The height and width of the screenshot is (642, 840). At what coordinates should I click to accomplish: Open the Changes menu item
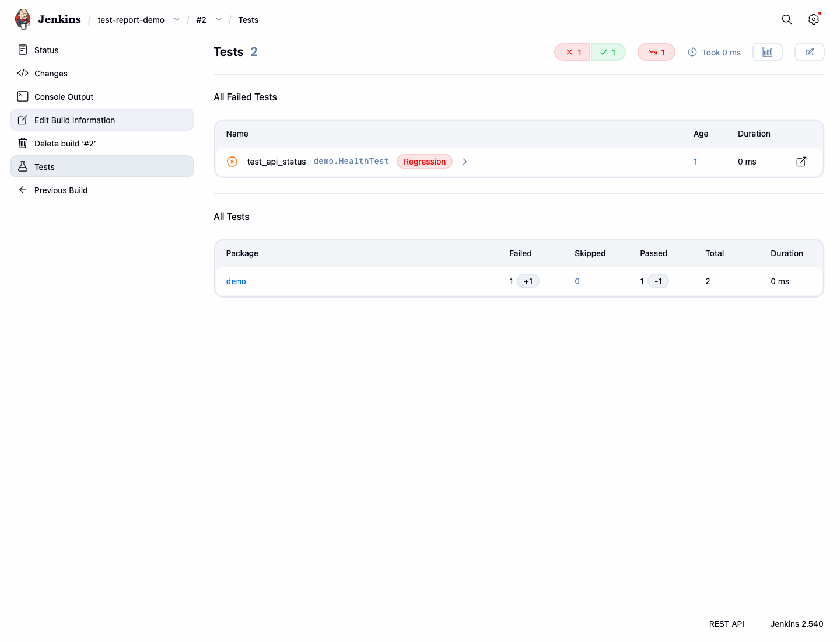tap(102, 73)
